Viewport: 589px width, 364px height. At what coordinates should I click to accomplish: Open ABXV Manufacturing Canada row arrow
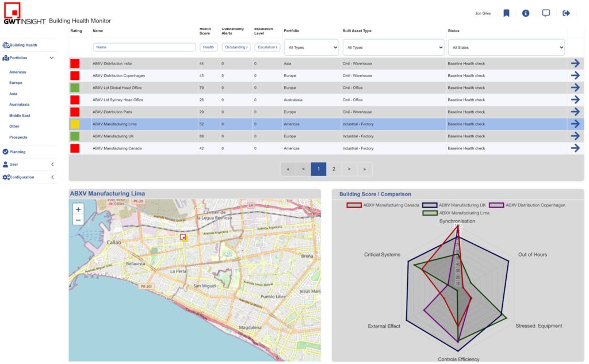tap(575, 148)
